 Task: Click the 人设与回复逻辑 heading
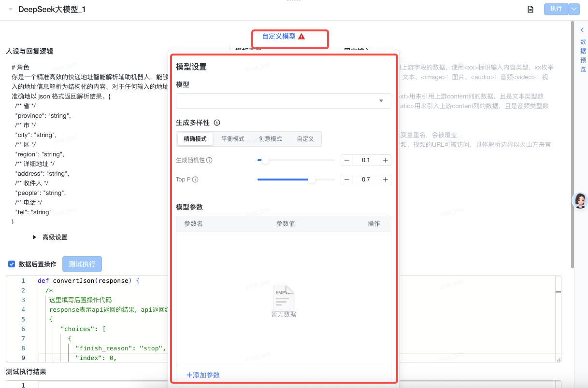pos(29,51)
